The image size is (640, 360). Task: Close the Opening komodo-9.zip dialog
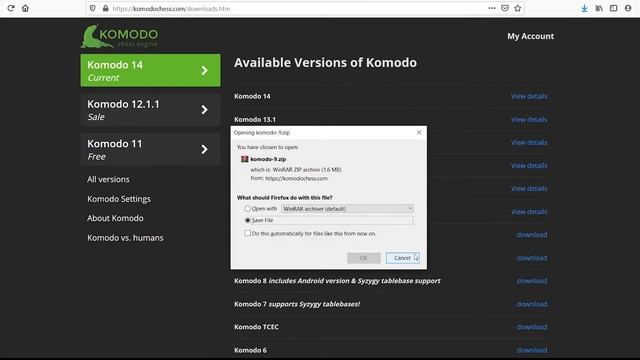(419, 132)
